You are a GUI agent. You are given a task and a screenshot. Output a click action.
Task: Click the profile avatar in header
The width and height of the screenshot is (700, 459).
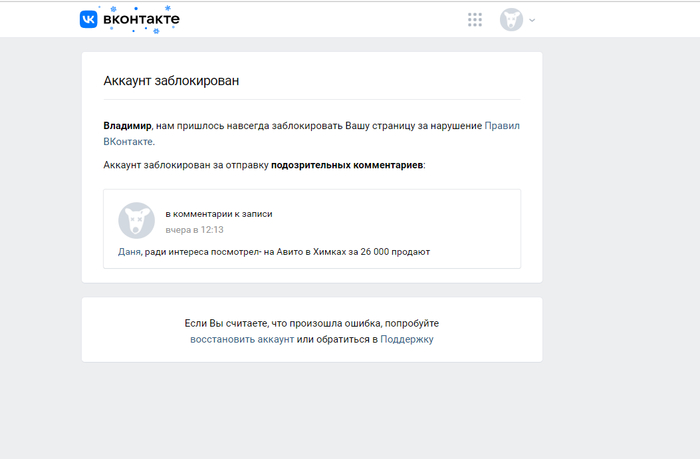(x=511, y=20)
